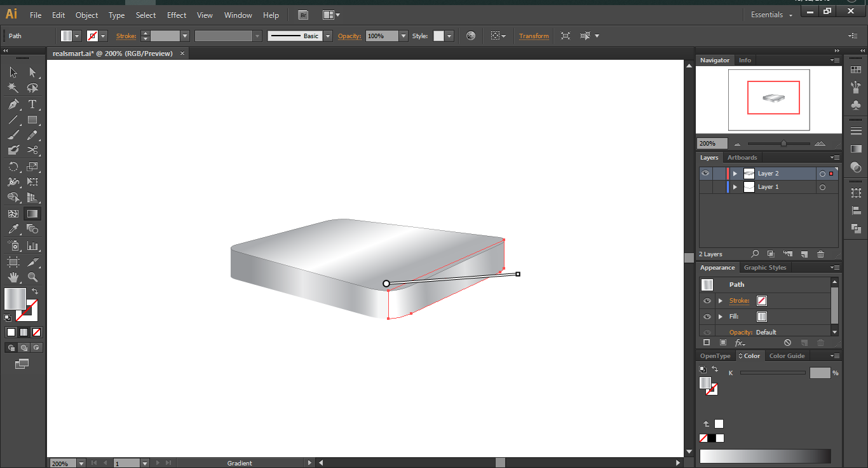Screen dimensions: 868x468
Task: Open the Essentials workspace dropdown
Action: 771,15
